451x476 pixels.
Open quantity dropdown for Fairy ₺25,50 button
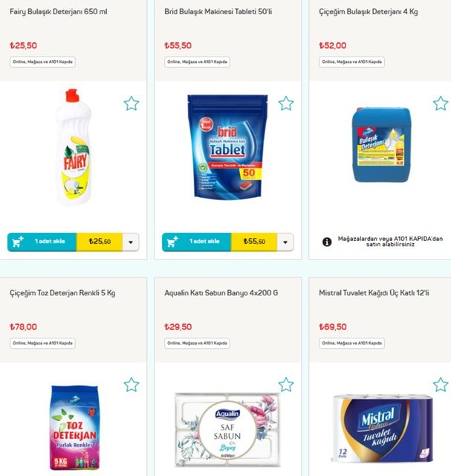click(x=131, y=242)
